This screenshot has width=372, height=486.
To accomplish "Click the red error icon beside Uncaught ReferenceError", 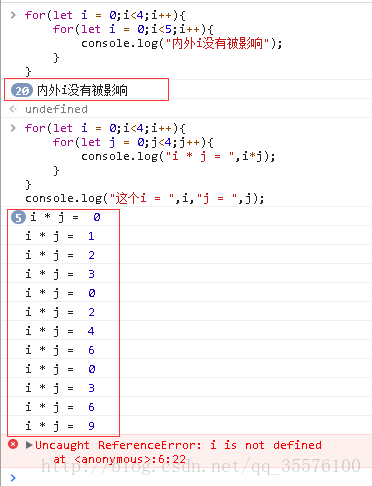I will pyautogui.click(x=13, y=444).
